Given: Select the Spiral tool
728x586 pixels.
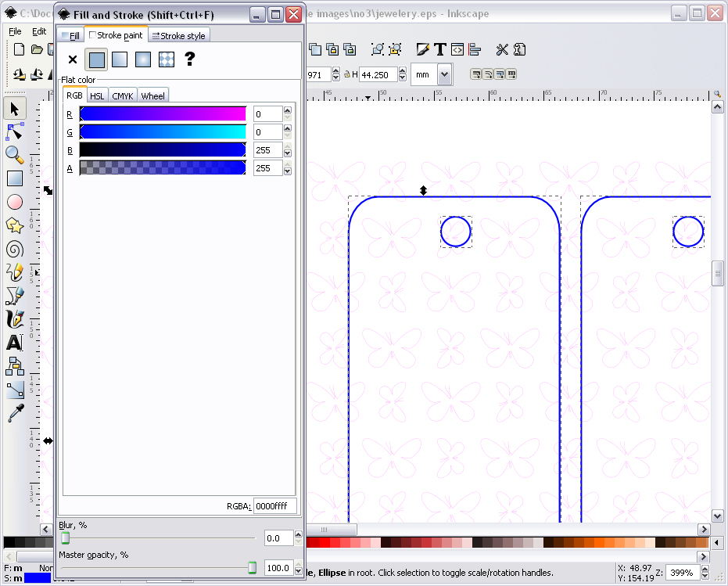Looking at the screenshot, I should tap(15, 250).
